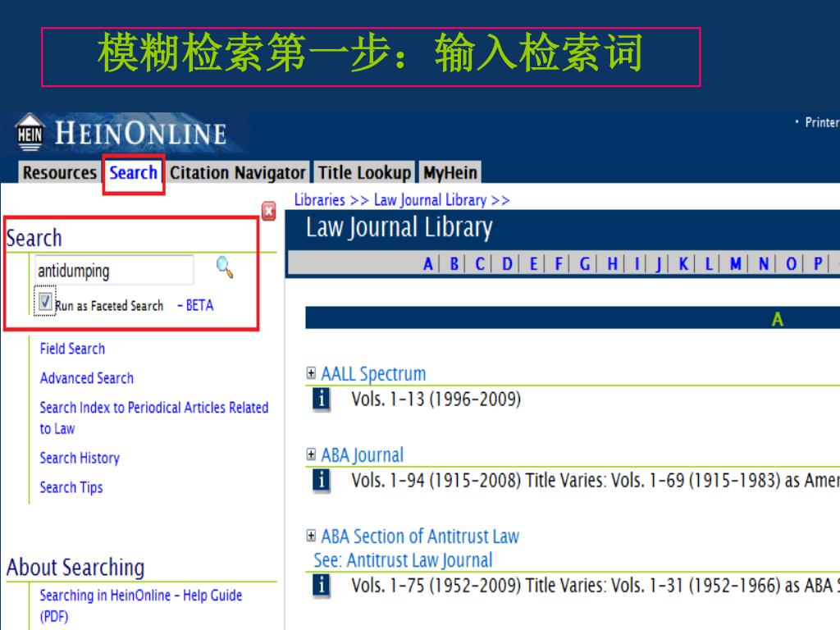
Task: Jump to letter P in alphabet index
Action: click(x=818, y=263)
